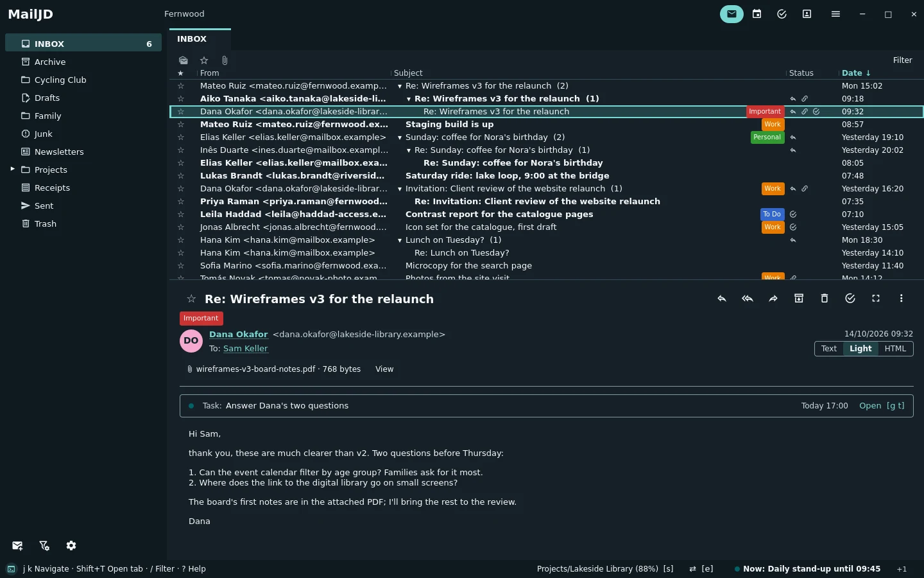Collapse the Lunch on Tuesday thread
Viewport: 924px width, 578px height.
point(399,240)
